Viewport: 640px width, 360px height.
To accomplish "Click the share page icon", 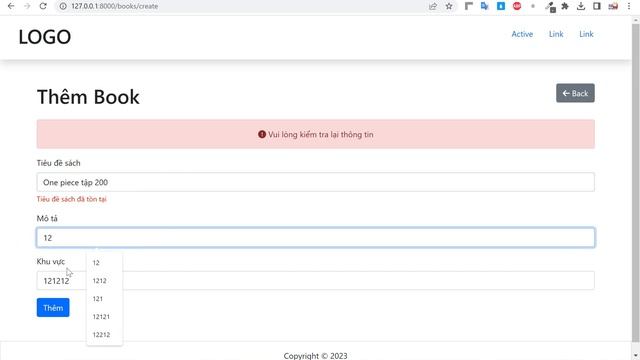I will coord(433,6).
